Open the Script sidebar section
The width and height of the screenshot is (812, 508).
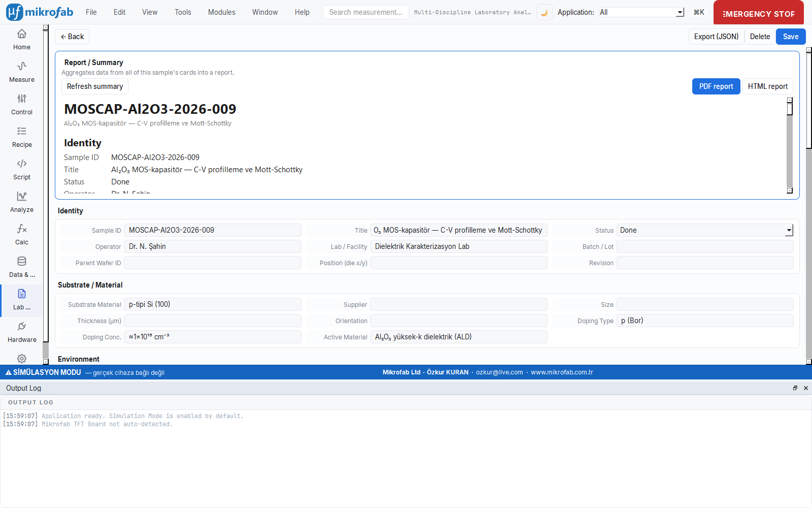22,170
